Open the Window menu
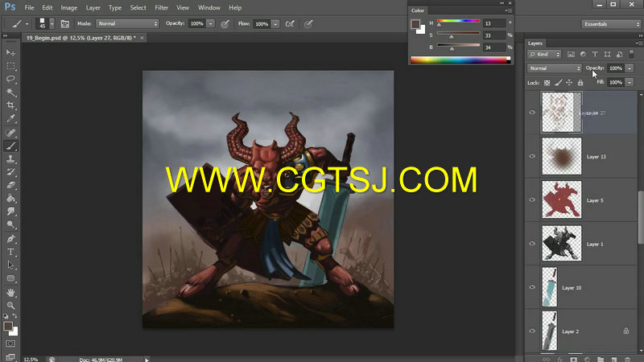 point(209,8)
